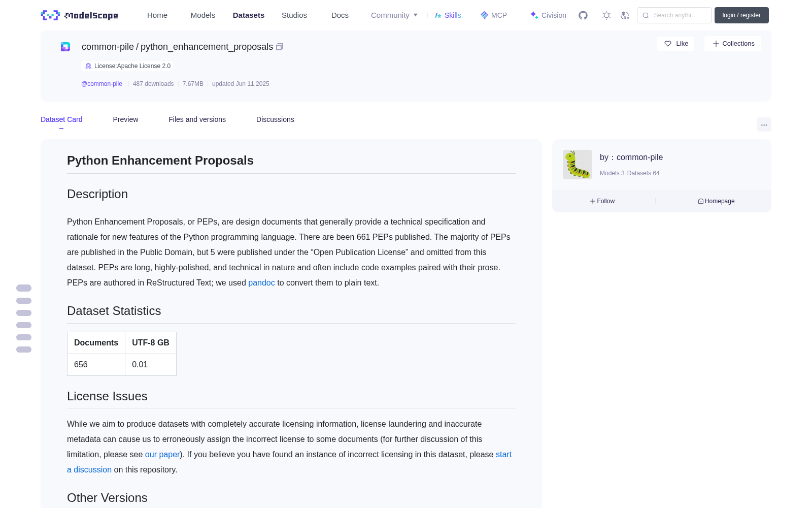Like the dataset with the heart button
This screenshot has width=812, height=508.
[675, 44]
